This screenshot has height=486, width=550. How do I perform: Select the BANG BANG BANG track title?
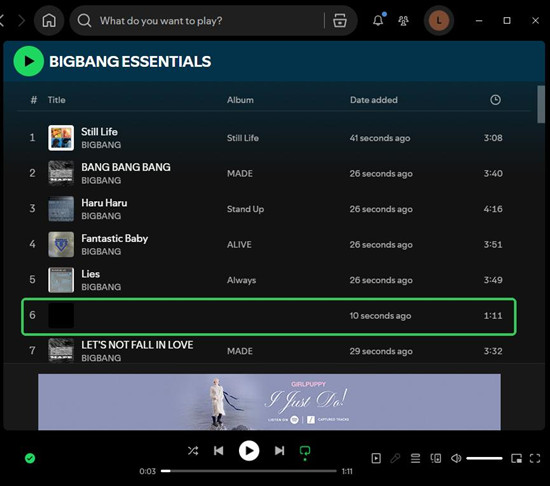pyautogui.click(x=126, y=167)
